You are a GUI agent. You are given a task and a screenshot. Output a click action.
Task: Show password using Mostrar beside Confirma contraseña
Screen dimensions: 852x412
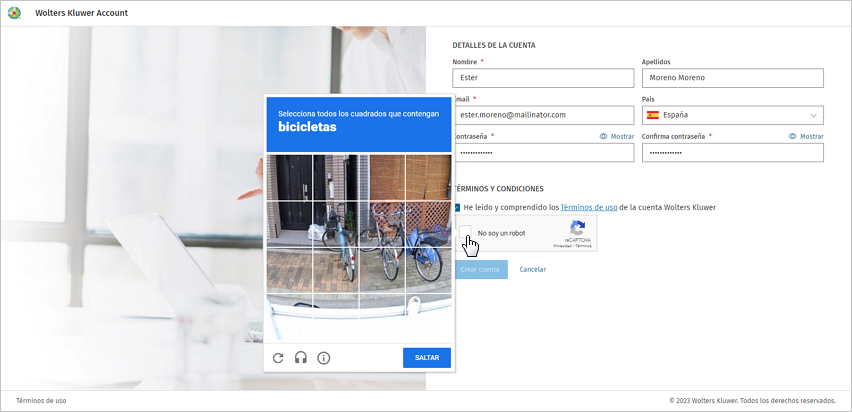coord(806,136)
